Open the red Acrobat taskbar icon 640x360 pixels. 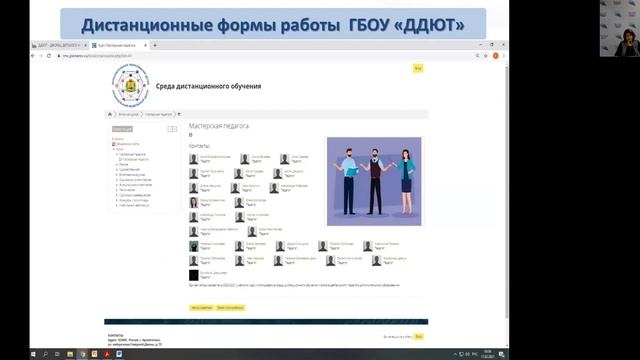pos(107,354)
